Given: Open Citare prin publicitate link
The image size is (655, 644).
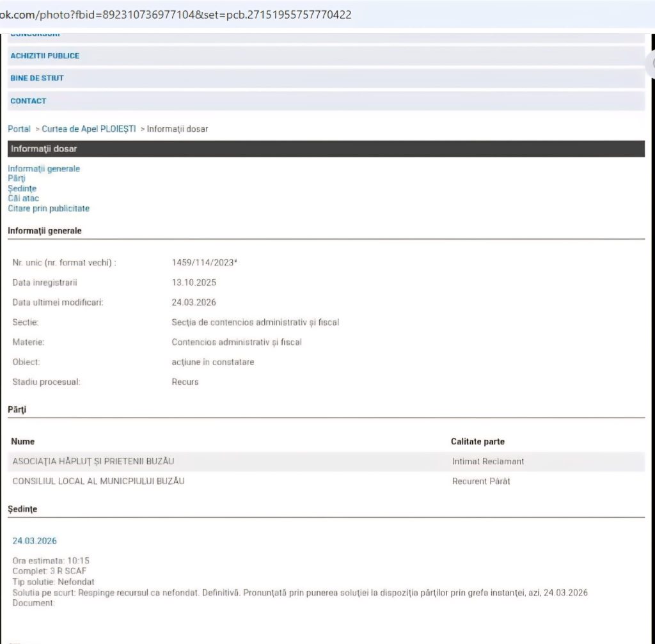Looking at the screenshot, I should 49,208.
